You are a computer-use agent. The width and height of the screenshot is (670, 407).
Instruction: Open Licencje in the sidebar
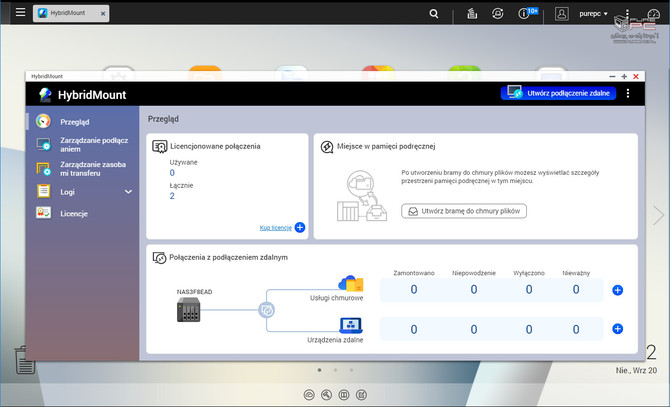82,214
